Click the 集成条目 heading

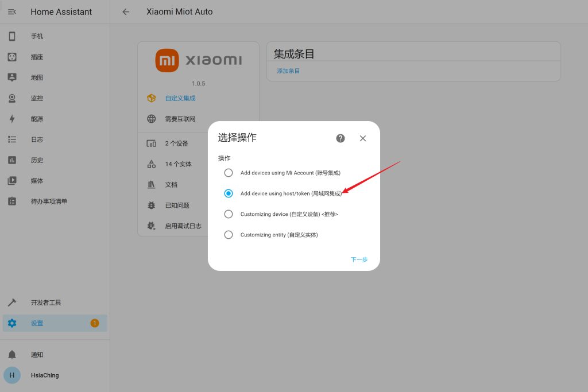point(294,54)
